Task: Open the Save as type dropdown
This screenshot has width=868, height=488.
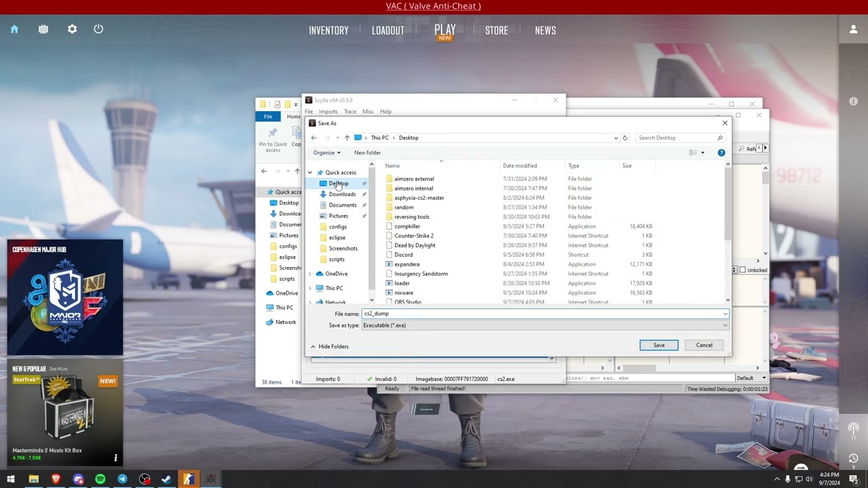Action: pos(725,325)
